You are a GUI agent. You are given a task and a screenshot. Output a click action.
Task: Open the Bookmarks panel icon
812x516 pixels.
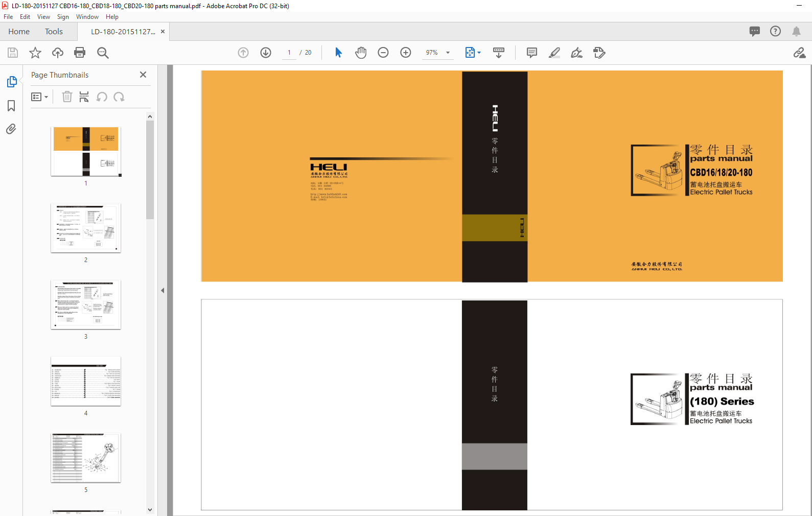point(11,106)
